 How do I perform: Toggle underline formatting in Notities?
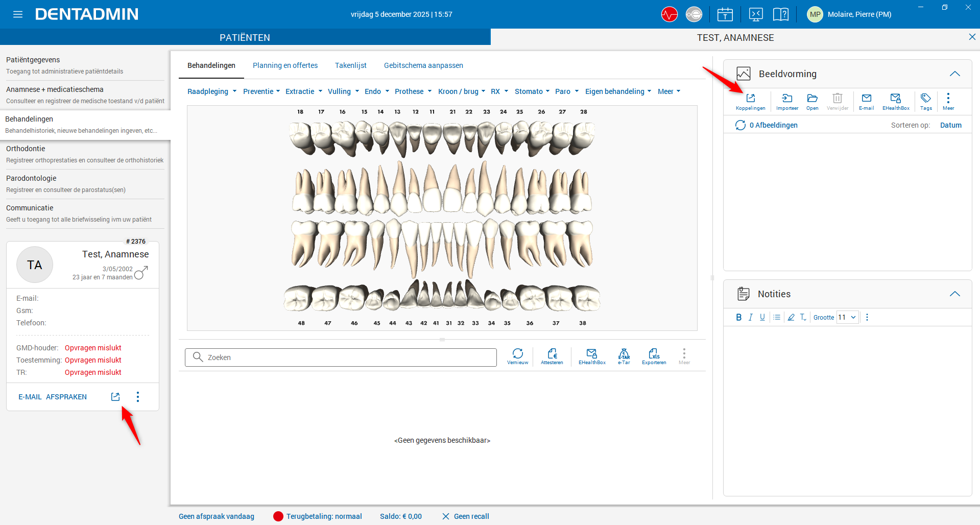click(x=762, y=317)
